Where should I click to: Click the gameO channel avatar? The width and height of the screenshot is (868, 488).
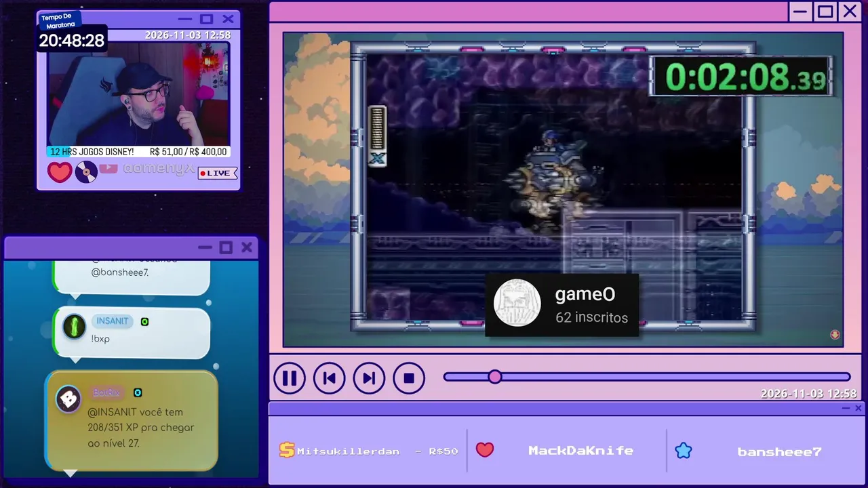pyautogui.click(x=517, y=303)
